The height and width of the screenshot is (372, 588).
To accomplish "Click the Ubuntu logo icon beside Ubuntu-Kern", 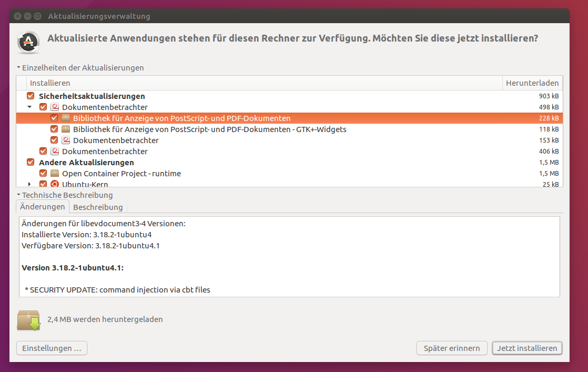I will point(55,184).
